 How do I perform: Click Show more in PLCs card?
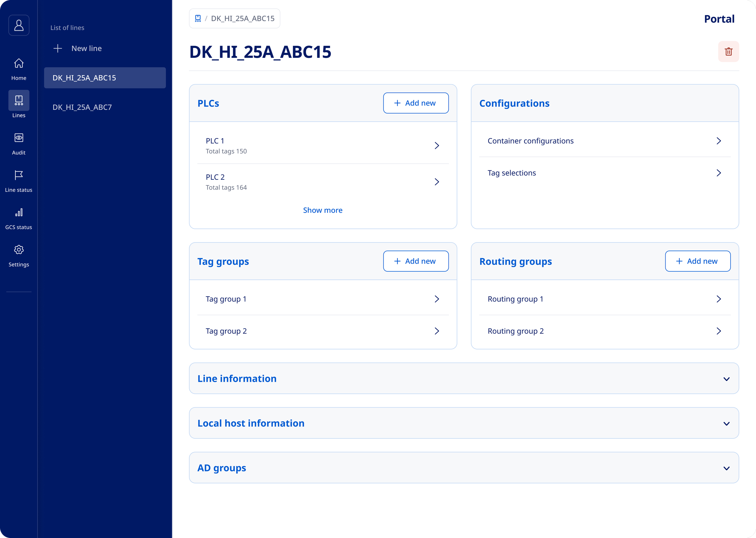click(x=323, y=210)
